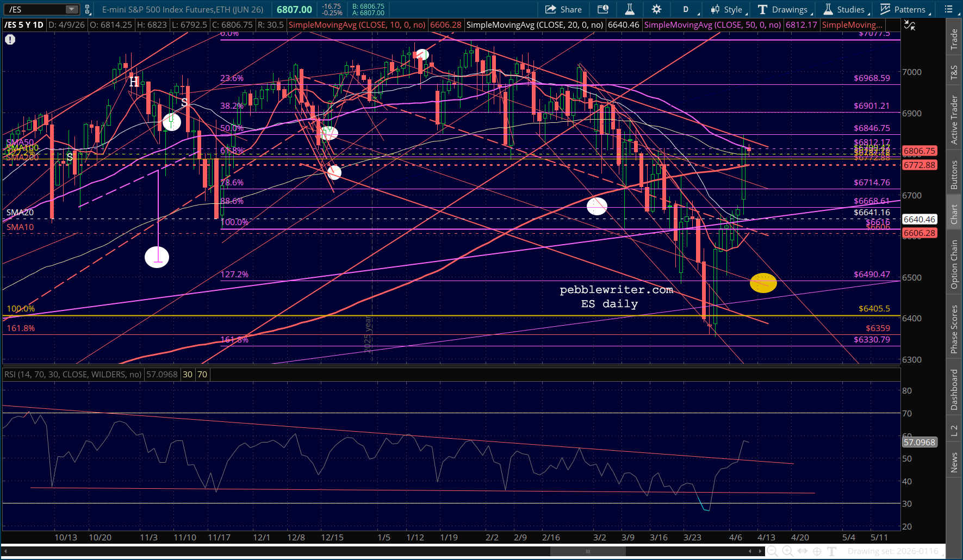963x560 pixels.
Task: Open the Drawings menu
Action: point(784,9)
